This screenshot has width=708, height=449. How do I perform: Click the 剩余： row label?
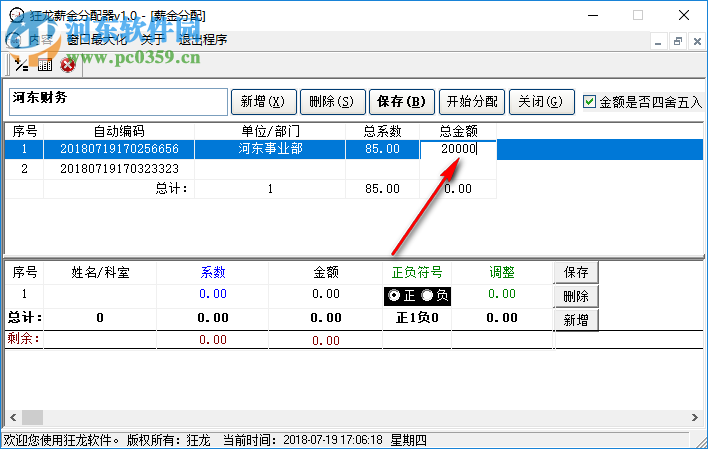pos(23,339)
